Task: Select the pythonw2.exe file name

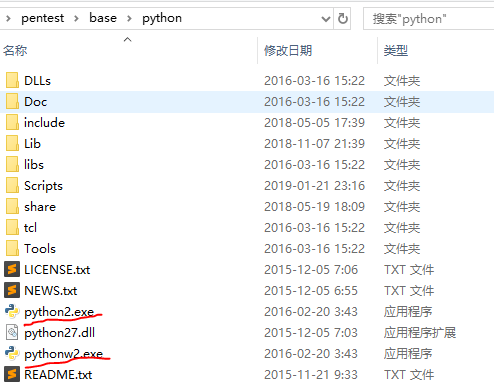Action: pos(63,354)
